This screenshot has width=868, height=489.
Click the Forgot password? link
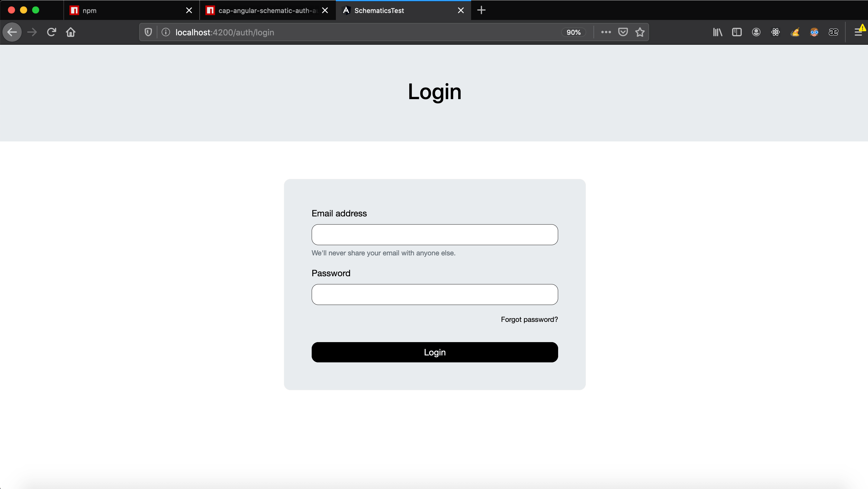pos(529,319)
